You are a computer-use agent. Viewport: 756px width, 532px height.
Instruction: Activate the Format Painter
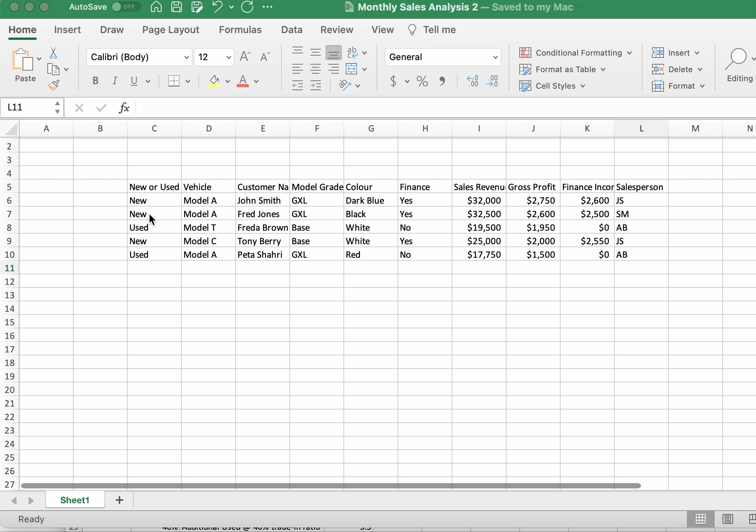coord(54,85)
